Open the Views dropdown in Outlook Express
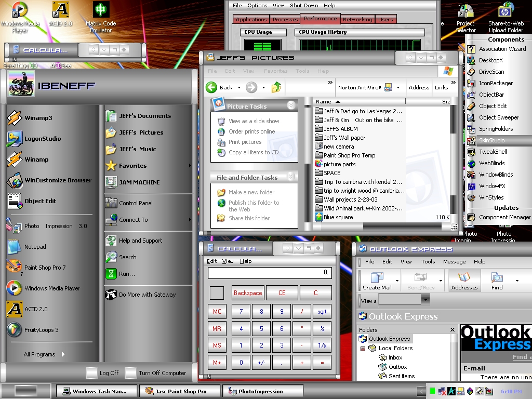This screenshot has height=399, width=532. [x=425, y=300]
